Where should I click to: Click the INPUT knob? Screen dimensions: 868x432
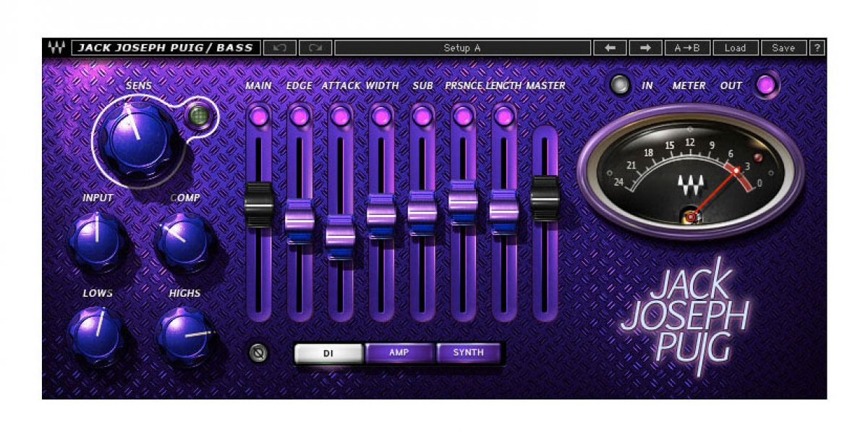(98, 241)
